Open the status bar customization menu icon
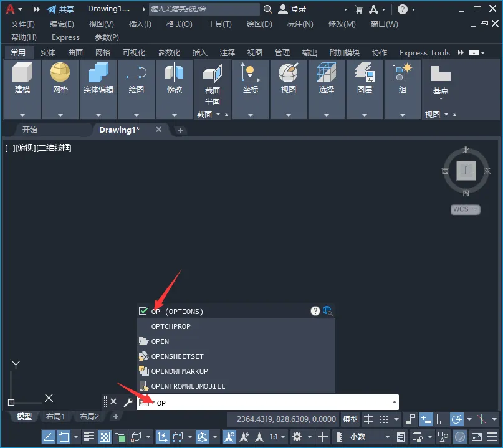This screenshot has height=448, width=503. click(x=492, y=436)
